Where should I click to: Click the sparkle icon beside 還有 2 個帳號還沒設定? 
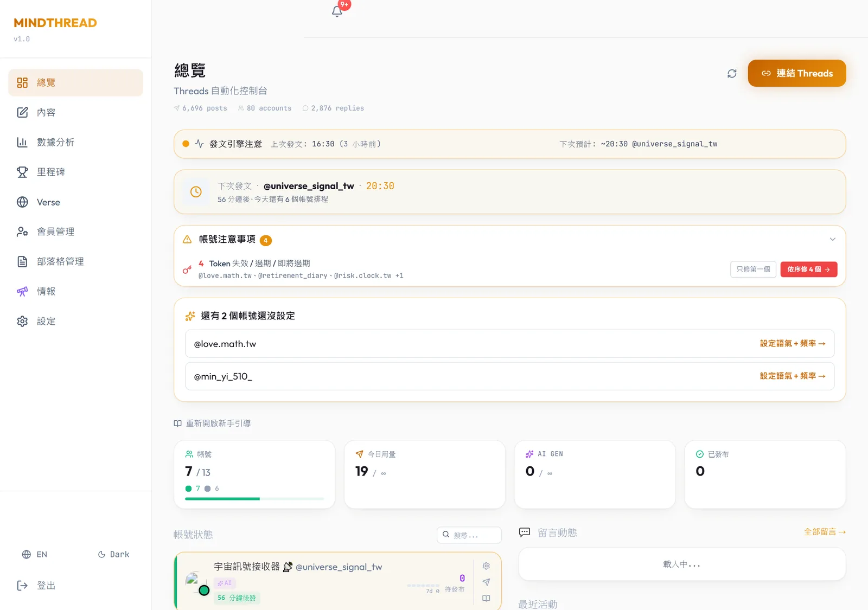190,316
